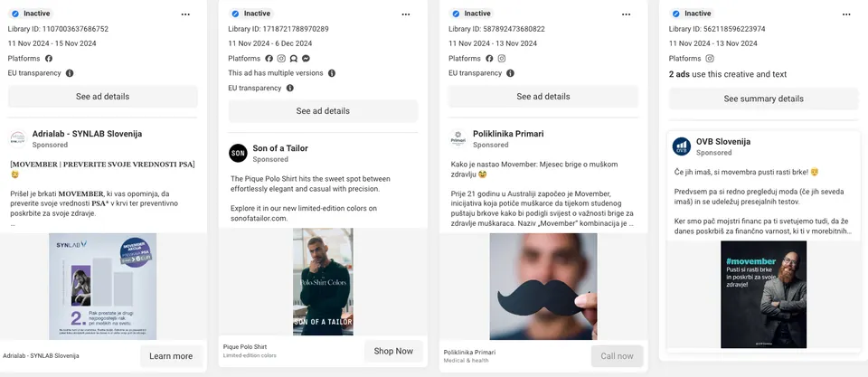
Task: Click Instagram platform icon on Son of a Tailor card
Action: pos(281,58)
